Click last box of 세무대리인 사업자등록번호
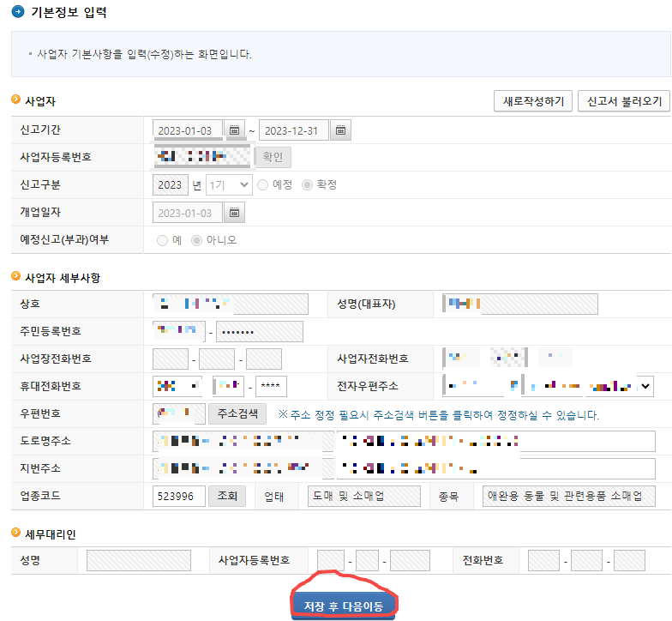Image resolution: width=672 pixels, height=621 pixels. click(x=410, y=561)
